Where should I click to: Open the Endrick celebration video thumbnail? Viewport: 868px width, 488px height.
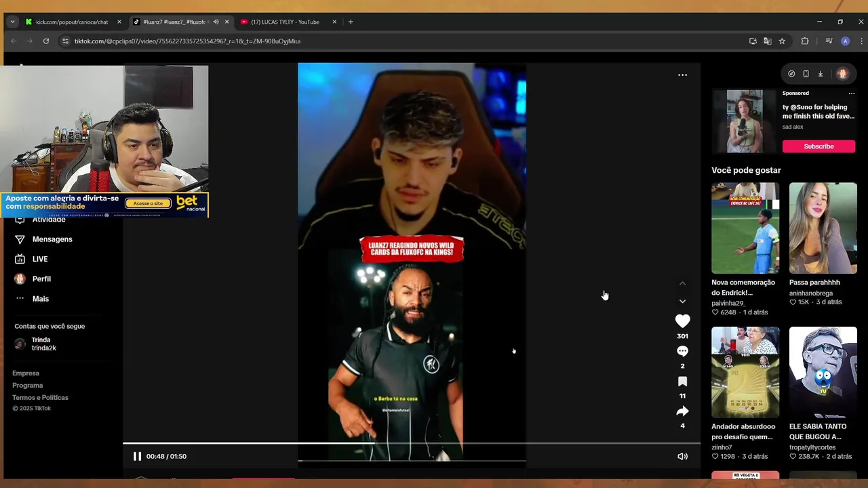[745, 228]
